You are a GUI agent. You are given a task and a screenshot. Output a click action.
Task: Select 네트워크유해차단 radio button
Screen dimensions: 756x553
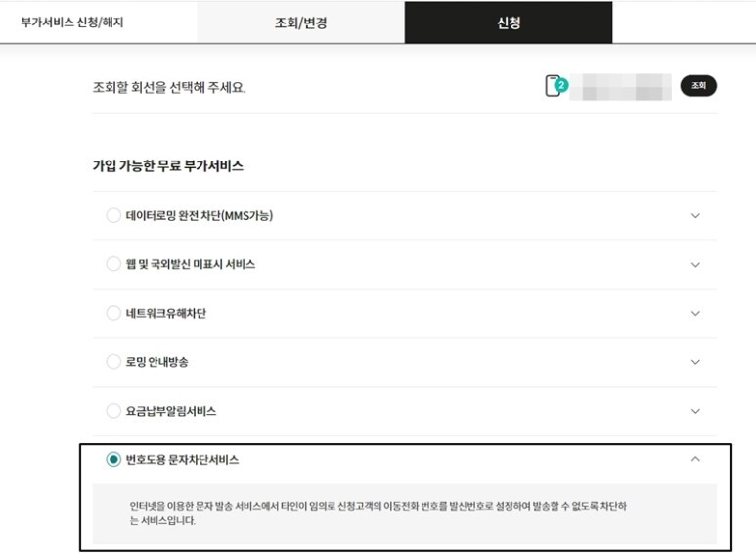tap(113, 313)
